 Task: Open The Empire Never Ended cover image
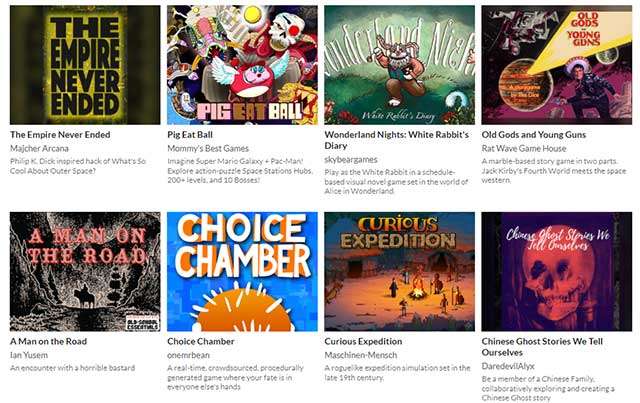pyautogui.click(x=85, y=65)
